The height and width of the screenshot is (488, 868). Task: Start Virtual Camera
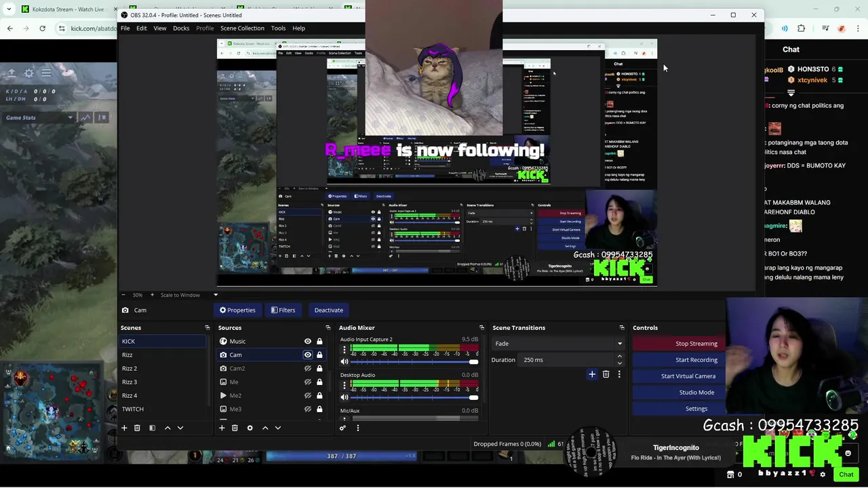tap(678, 376)
